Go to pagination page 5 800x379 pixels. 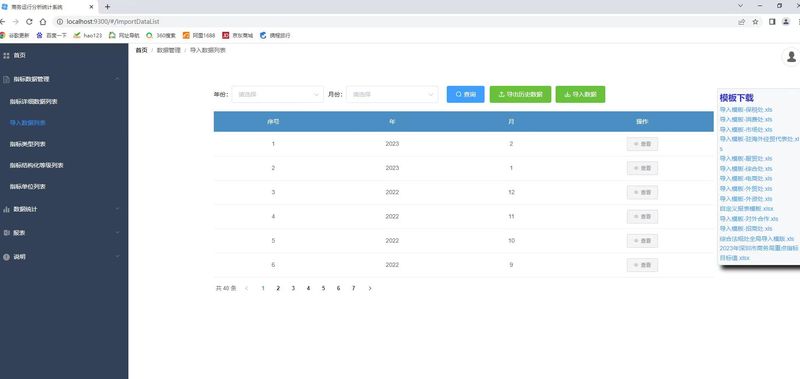point(323,288)
